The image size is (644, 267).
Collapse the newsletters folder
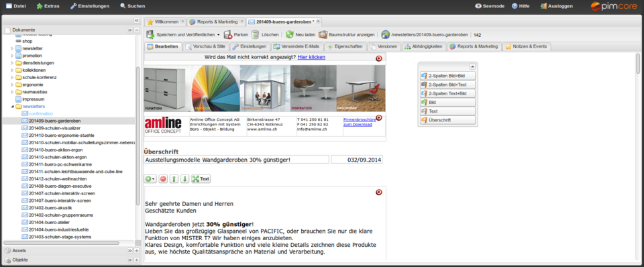point(12,107)
